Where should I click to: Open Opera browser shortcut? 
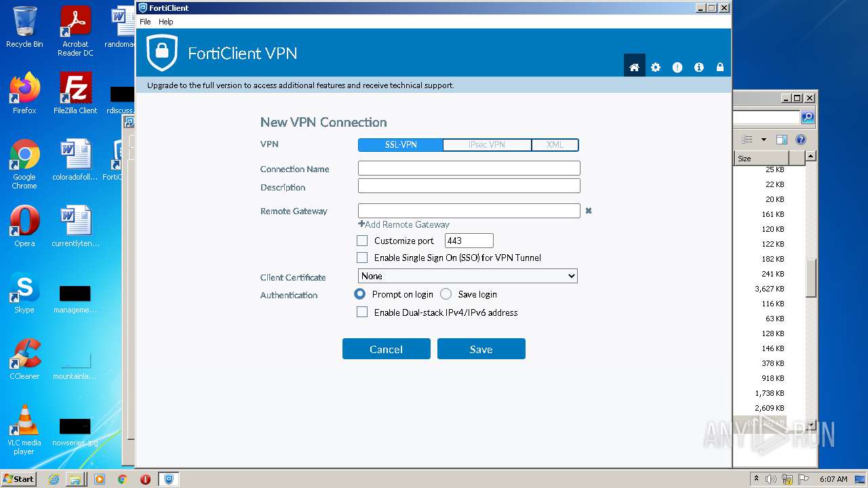pyautogui.click(x=24, y=226)
